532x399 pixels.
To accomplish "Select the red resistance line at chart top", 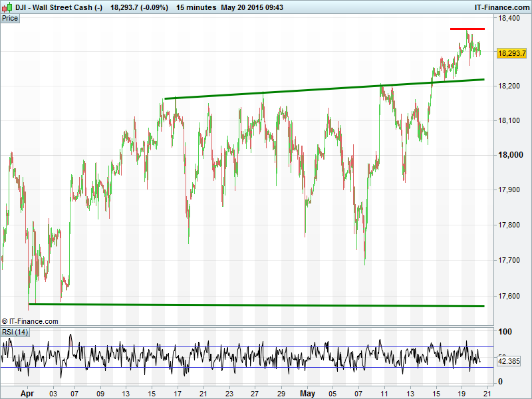I will point(467,29).
